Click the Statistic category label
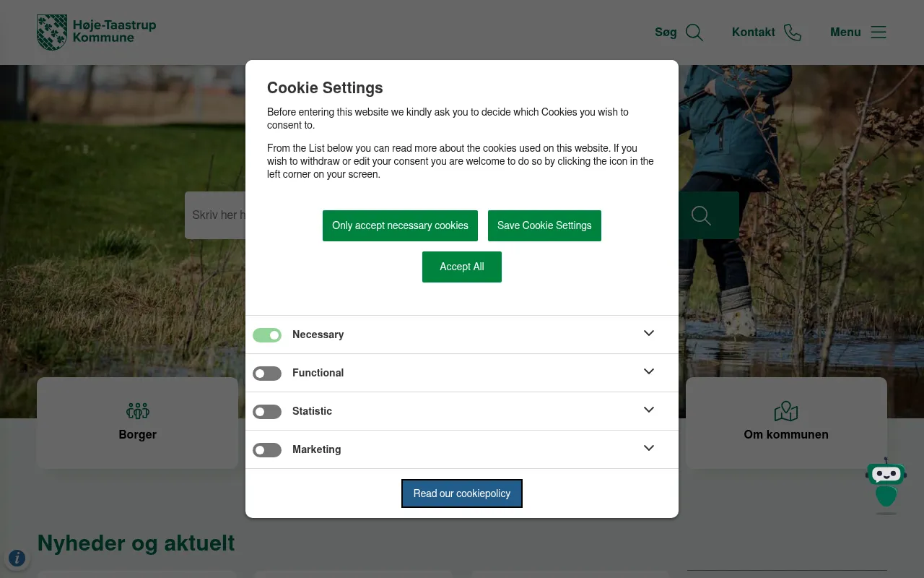The width and height of the screenshot is (924, 578). (x=312, y=411)
